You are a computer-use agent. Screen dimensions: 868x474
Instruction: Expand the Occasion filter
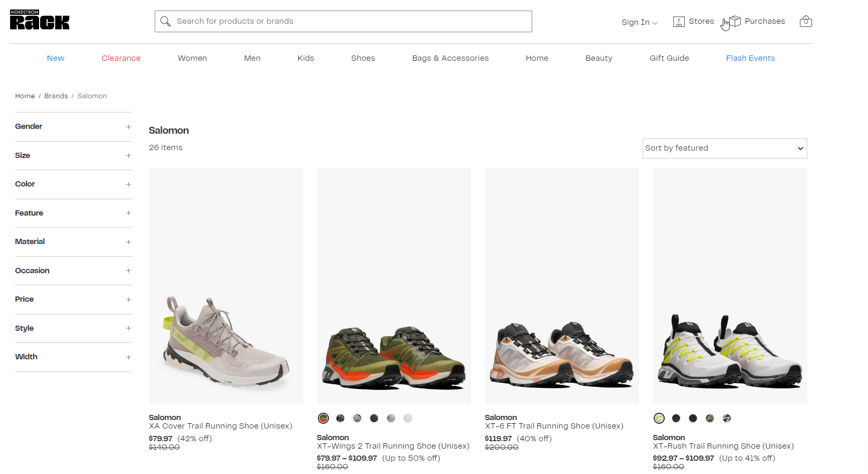coord(73,271)
